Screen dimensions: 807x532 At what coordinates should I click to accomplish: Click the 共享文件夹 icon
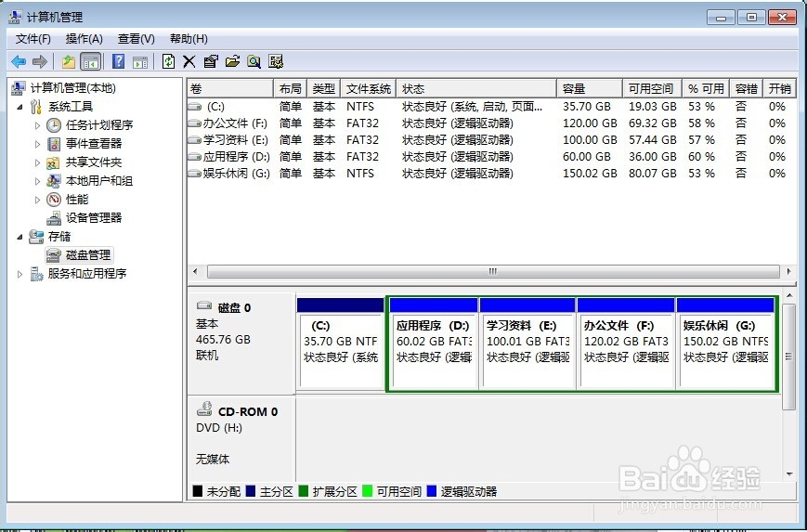tap(54, 162)
